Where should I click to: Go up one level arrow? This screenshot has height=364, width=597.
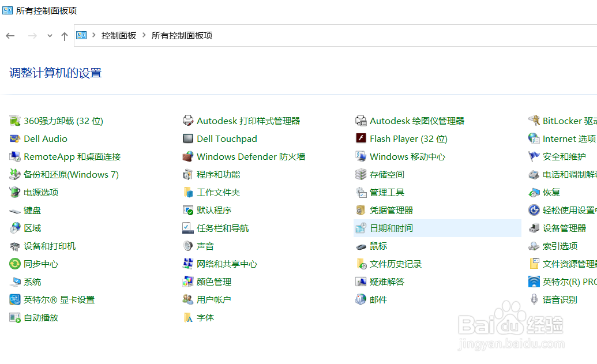[x=65, y=36]
